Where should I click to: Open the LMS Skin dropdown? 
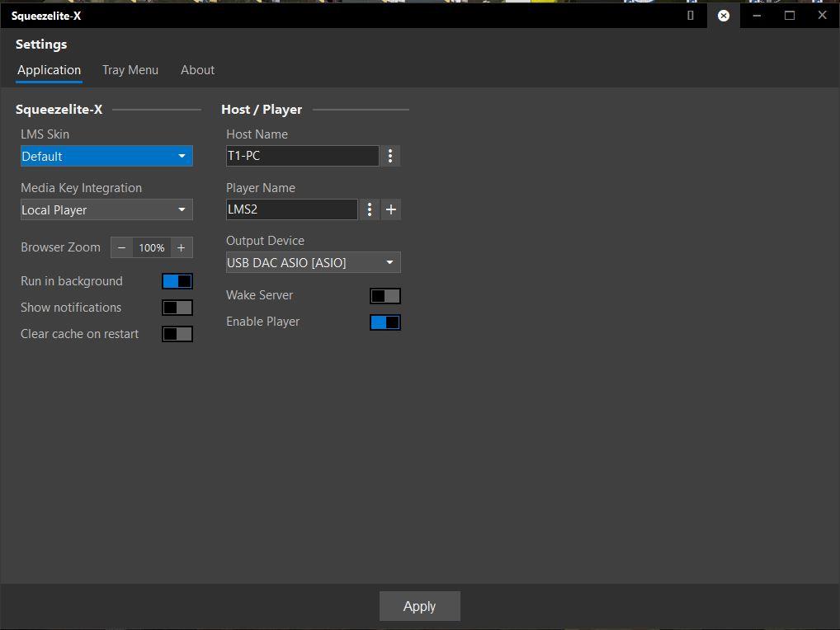pyautogui.click(x=106, y=157)
